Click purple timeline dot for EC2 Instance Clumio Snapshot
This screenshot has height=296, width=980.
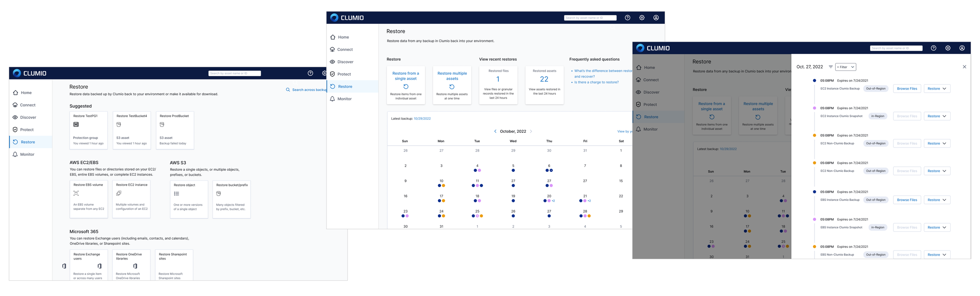pyautogui.click(x=814, y=108)
